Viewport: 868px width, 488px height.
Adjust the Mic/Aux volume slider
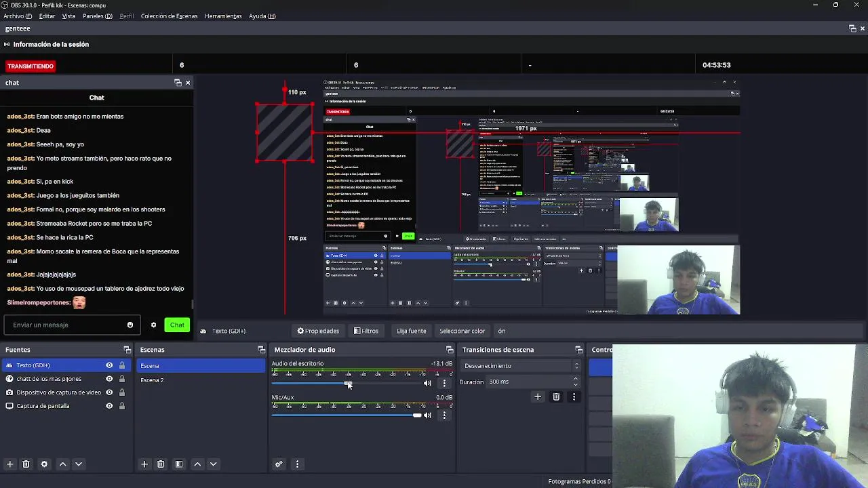coord(347,415)
